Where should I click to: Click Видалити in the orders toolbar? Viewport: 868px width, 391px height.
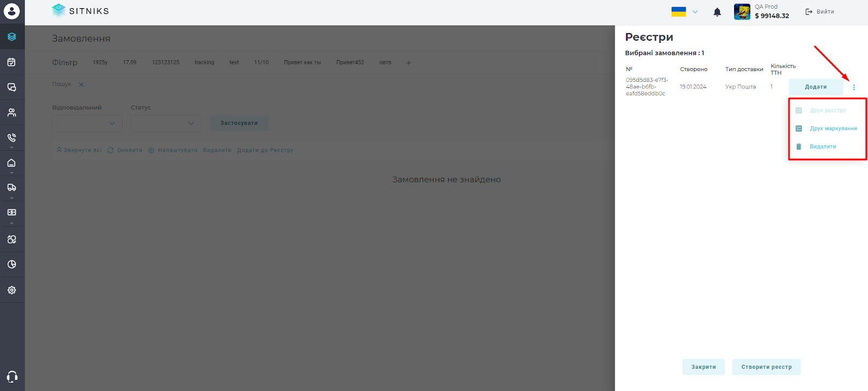click(217, 150)
